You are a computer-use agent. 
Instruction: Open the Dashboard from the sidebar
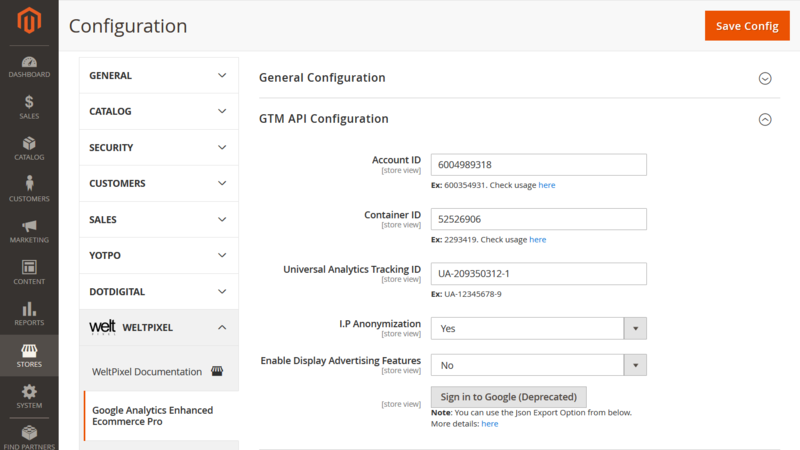point(29,67)
